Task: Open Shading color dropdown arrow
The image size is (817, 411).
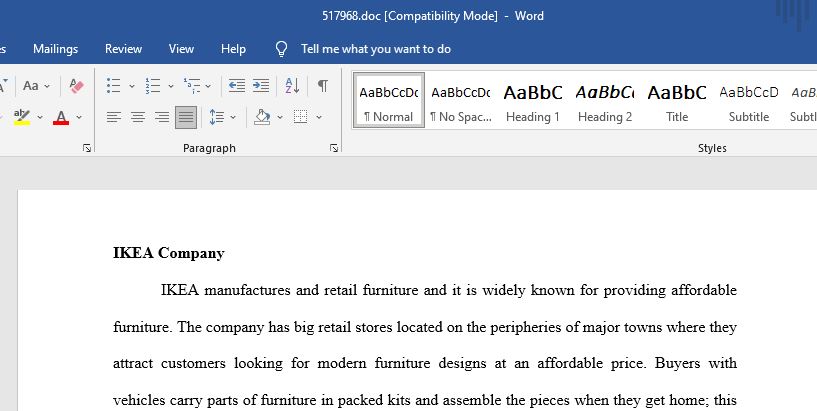Action: (x=280, y=117)
